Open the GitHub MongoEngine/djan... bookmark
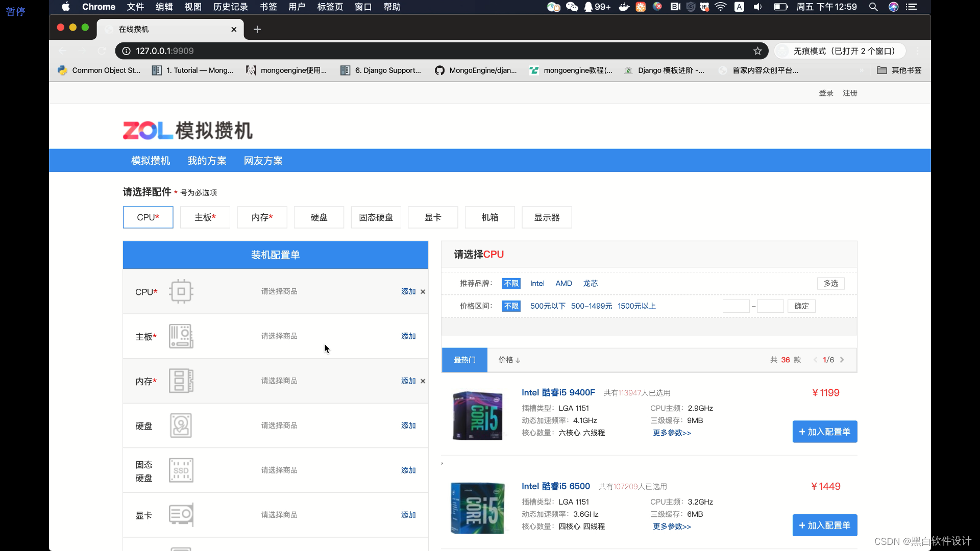The height and width of the screenshot is (551, 980). point(476,70)
